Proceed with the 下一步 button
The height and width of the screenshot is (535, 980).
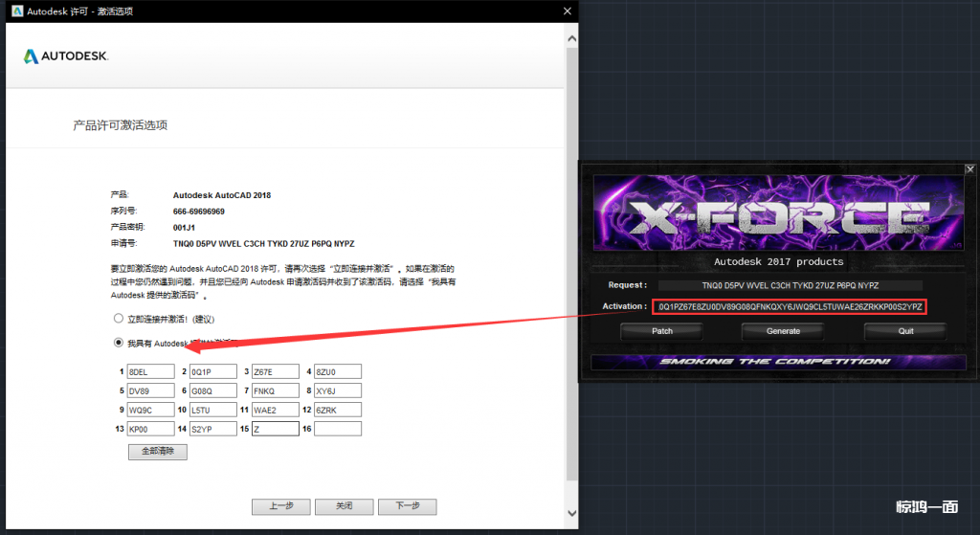[407, 506]
